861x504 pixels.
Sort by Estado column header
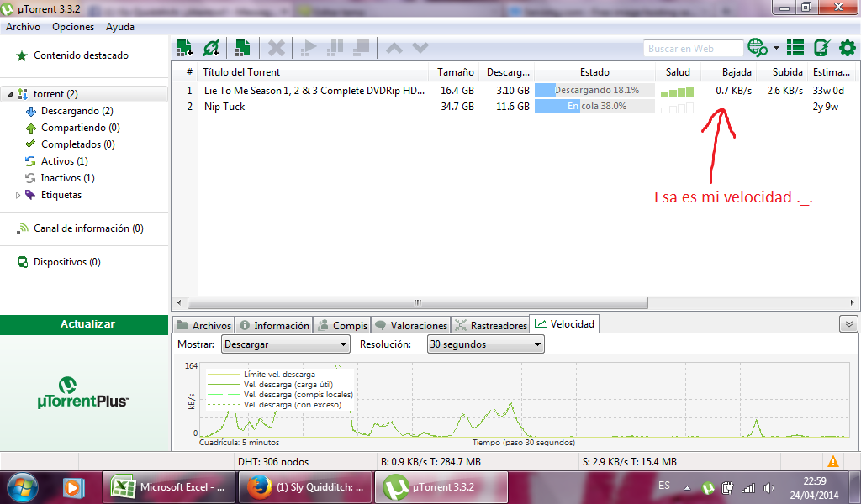point(594,72)
